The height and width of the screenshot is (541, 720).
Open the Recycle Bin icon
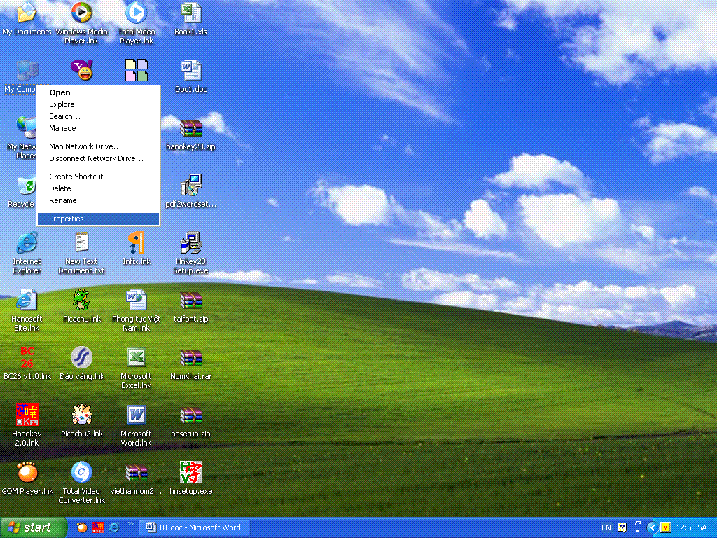[x=27, y=185]
